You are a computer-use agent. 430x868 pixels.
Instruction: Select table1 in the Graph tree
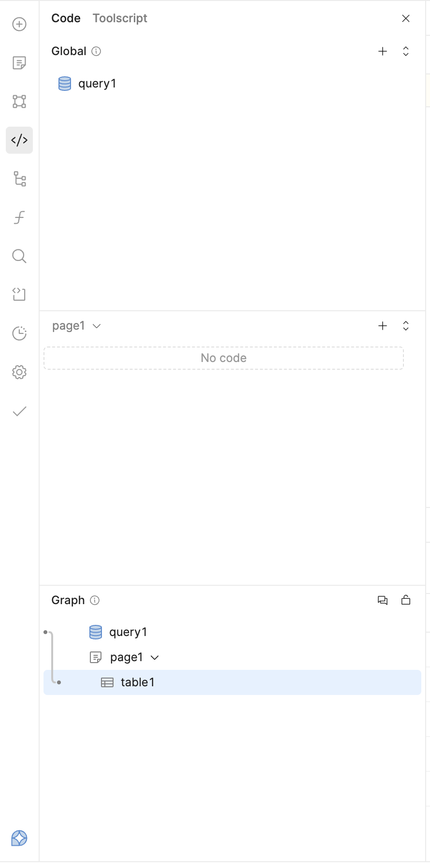coord(137,682)
